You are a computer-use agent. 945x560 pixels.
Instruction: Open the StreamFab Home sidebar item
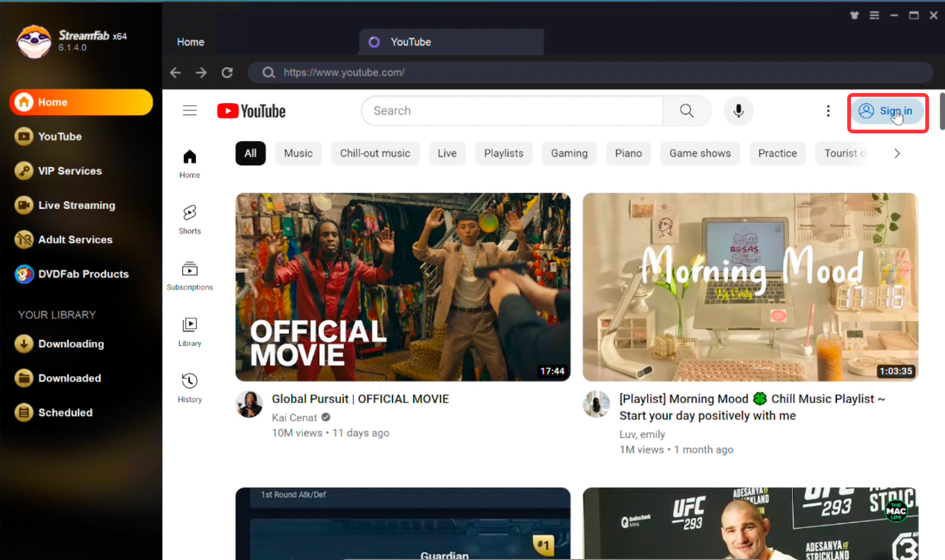click(x=81, y=102)
